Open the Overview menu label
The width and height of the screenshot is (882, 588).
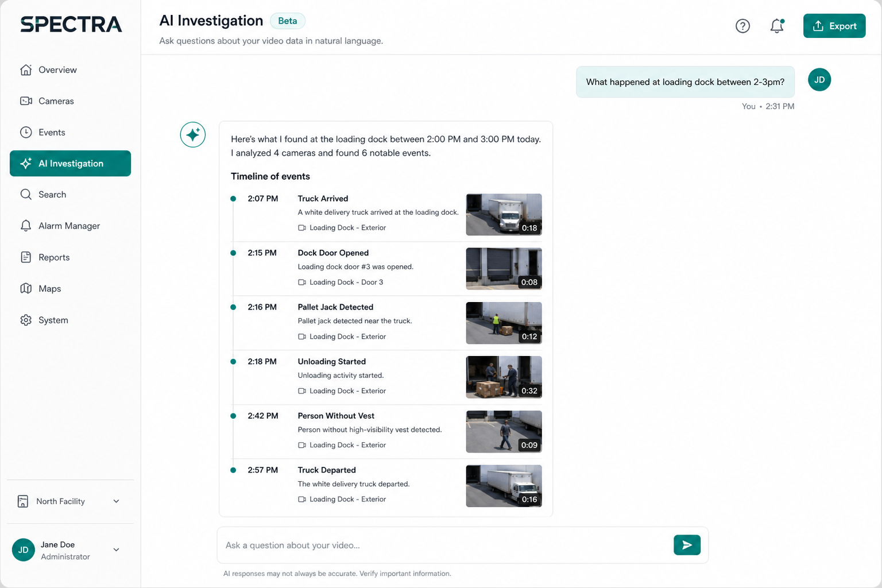pos(57,69)
